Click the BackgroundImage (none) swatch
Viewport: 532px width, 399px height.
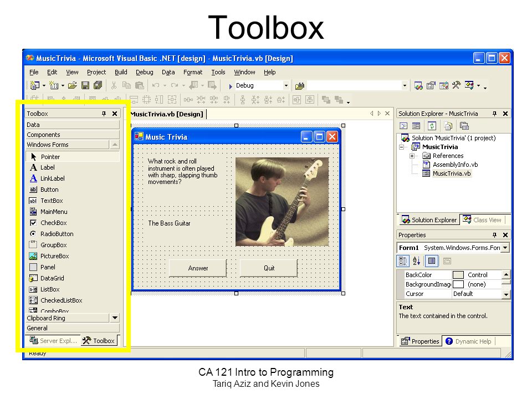coord(458,284)
